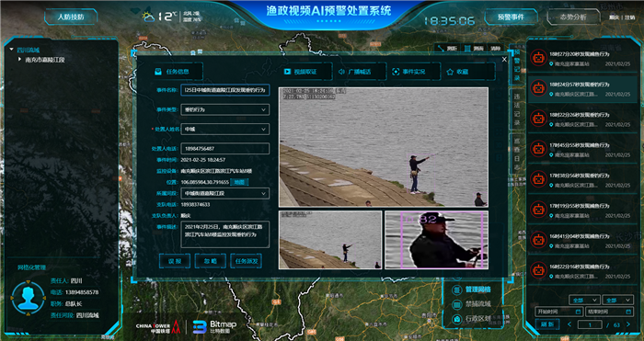
Task: Click the 广播喊话 loudspeaker icon
Action: click(341, 72)
